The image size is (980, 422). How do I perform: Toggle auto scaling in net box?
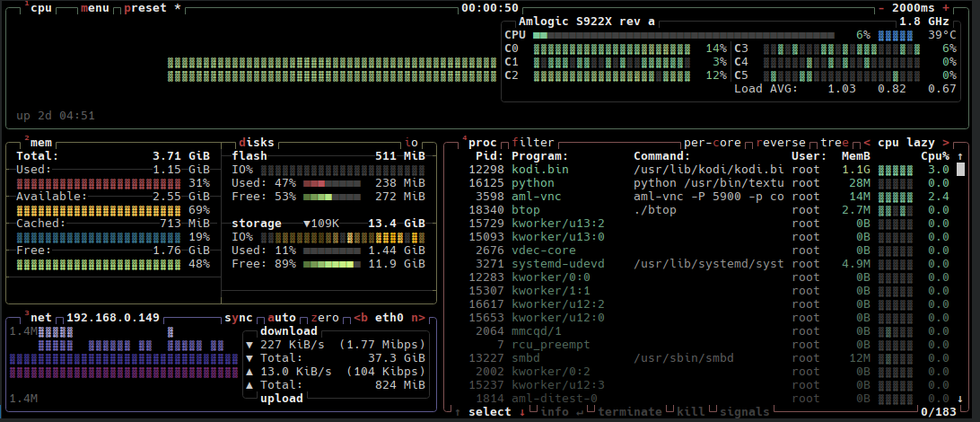[281, 318]
